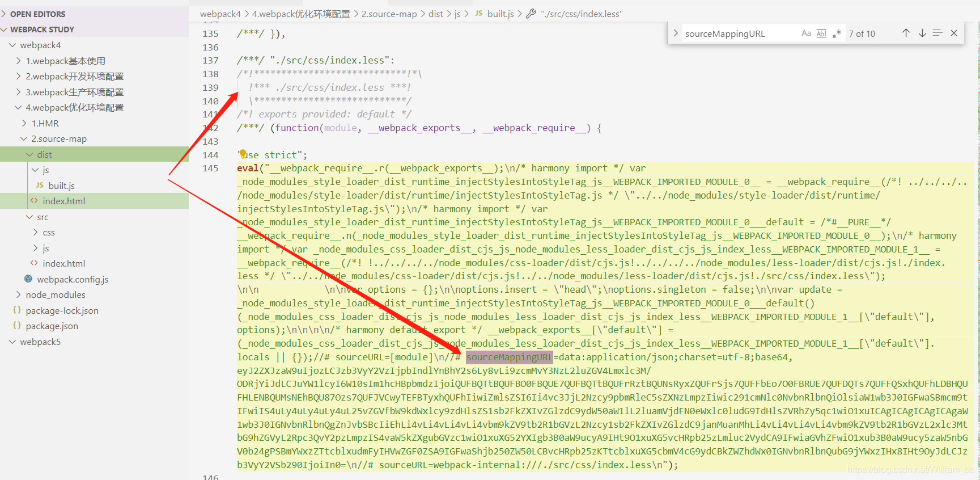Image resolution: width=980 pixels, height=480 pixels.
Task: Toggle Match Whole Word in find widget
Action: coord(821,33)
